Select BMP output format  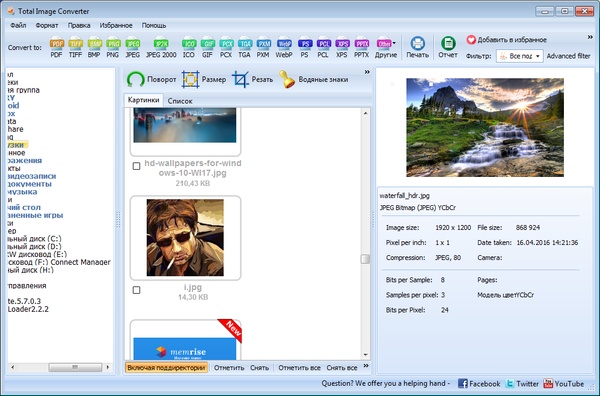click(x=94, y=47)
